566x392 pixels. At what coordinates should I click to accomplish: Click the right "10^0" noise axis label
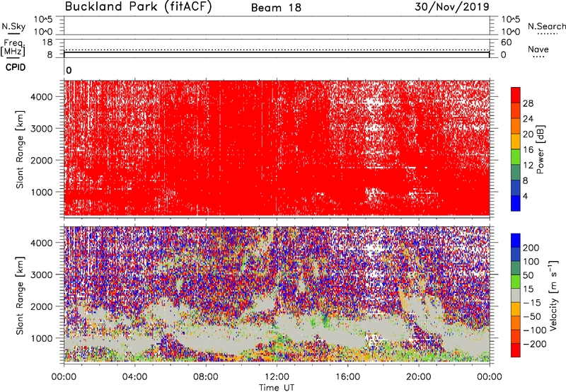click(511, 32)
